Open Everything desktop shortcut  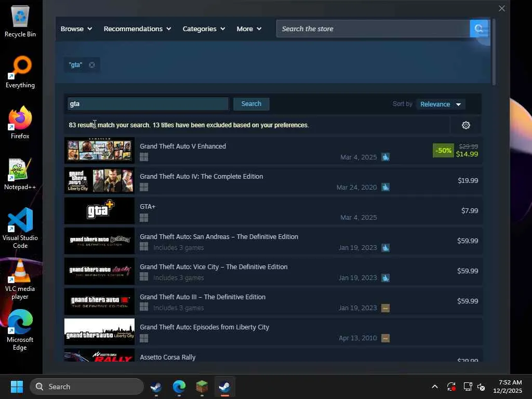20,72
